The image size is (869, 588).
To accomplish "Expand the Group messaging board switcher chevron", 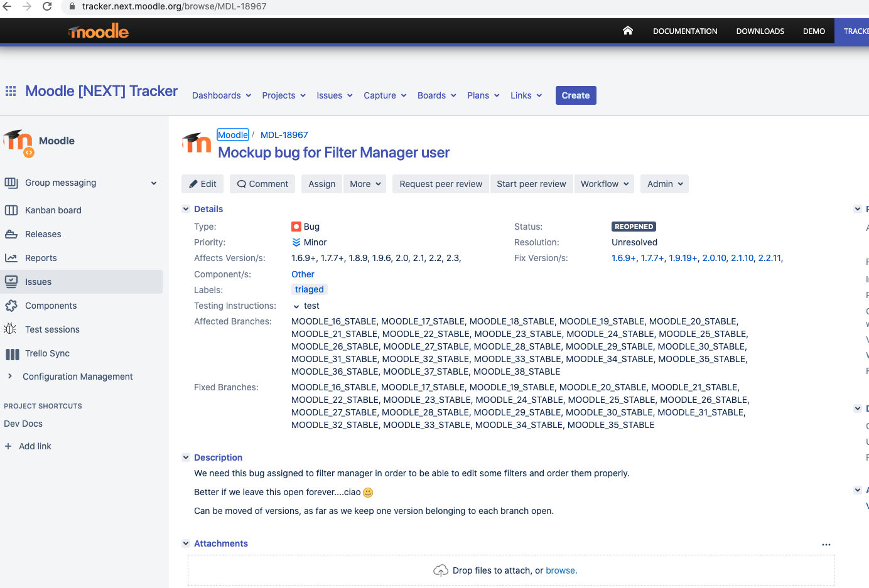I will (154, 183).
